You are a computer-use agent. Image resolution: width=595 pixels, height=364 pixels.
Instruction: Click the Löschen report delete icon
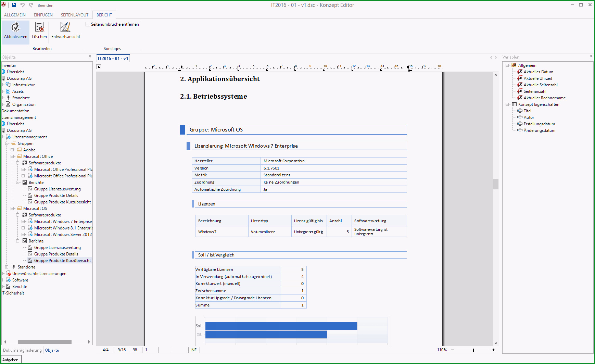pos(39,27)
